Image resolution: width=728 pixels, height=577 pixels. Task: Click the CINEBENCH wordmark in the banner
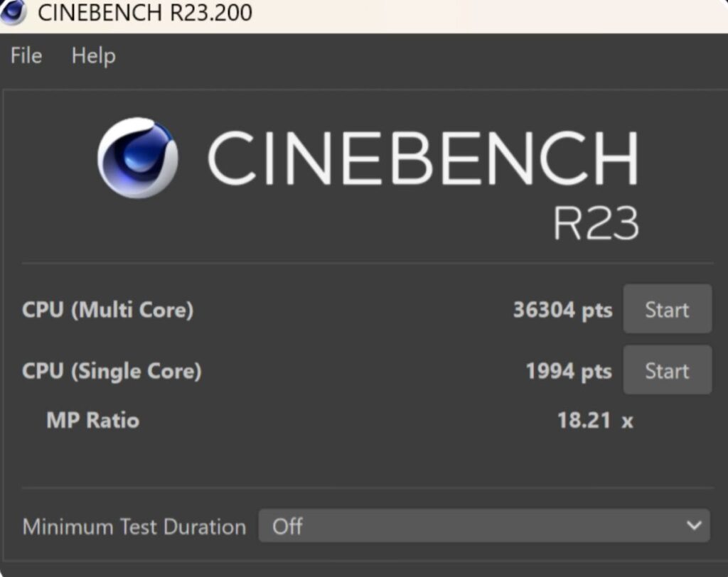click(422, 158)
